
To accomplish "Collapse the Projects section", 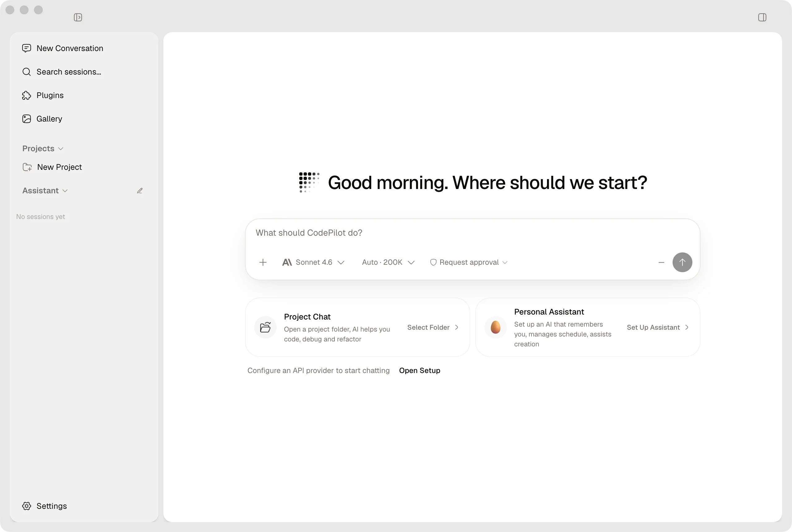I will point(43,148).
